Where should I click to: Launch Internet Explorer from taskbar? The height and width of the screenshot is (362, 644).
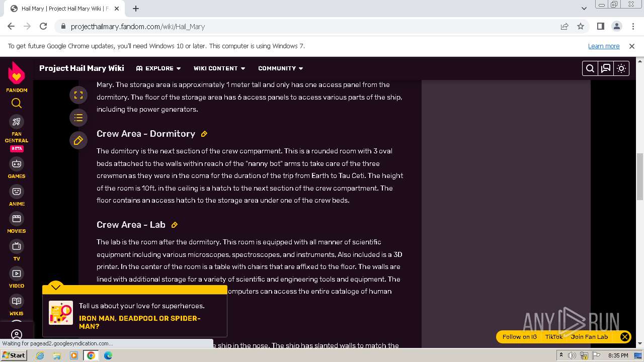point(40,355)
